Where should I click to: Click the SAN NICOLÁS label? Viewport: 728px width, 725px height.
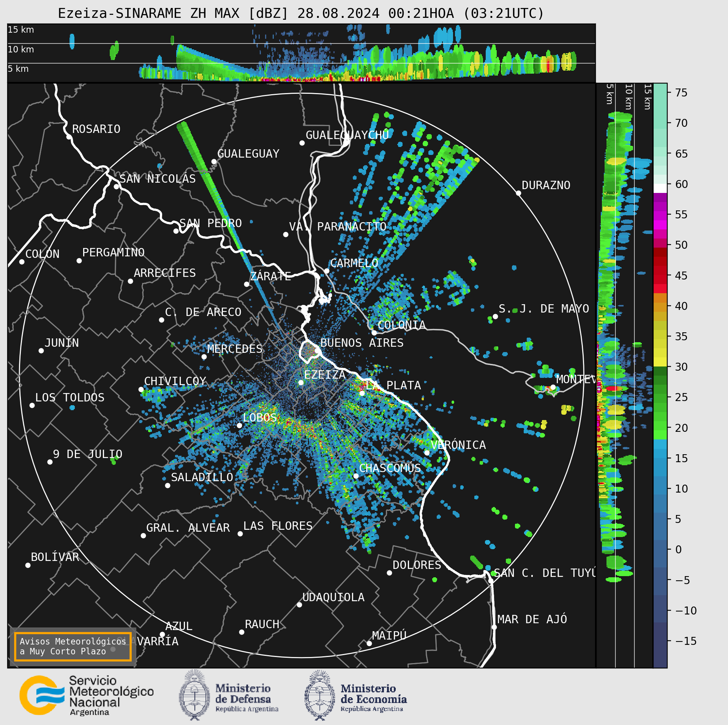pos(158,179)
